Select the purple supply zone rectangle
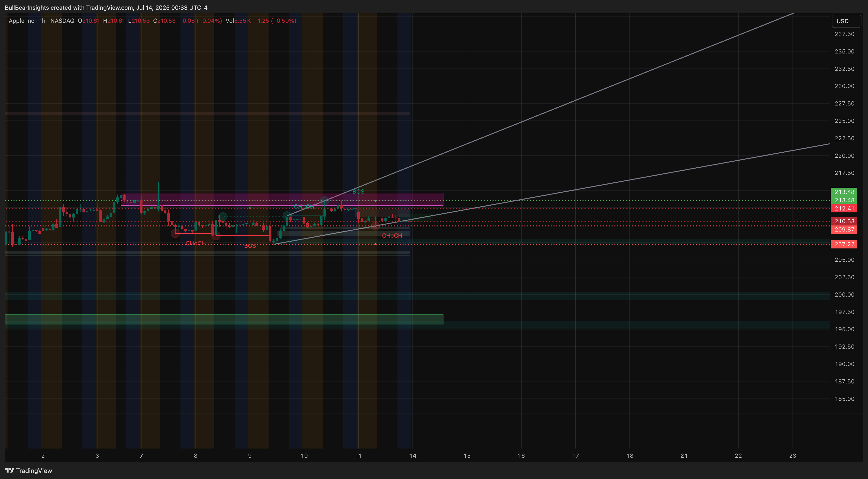The width and height of the screenshot is (868, 479). click(x=282, y=199)
